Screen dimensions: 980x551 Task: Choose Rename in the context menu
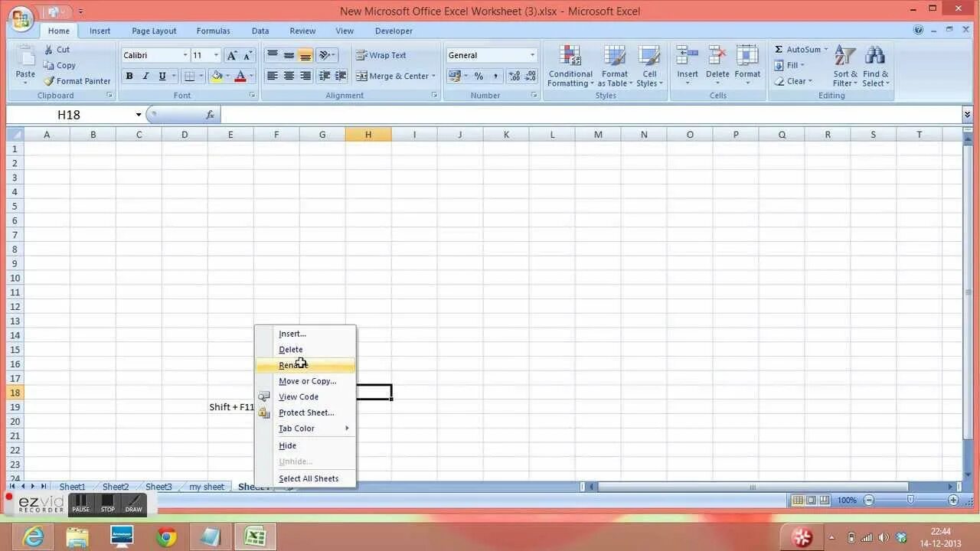click(x=306, y=365)
